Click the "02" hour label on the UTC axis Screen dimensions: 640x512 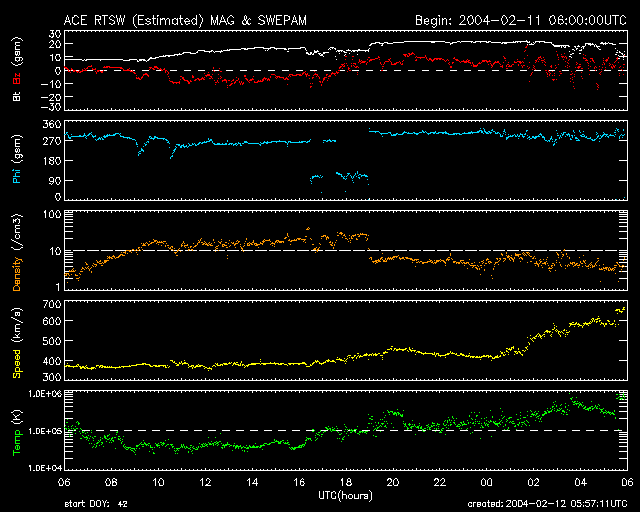pos(533,482)
